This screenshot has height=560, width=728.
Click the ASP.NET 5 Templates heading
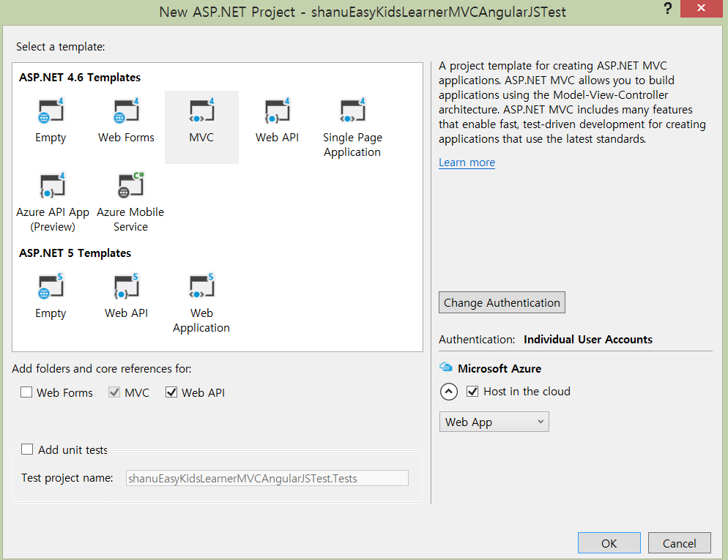click(75, 253)
